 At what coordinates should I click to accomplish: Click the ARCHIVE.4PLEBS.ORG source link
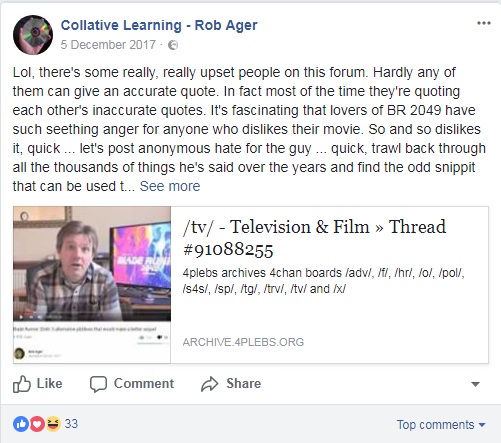click(243, 342)
